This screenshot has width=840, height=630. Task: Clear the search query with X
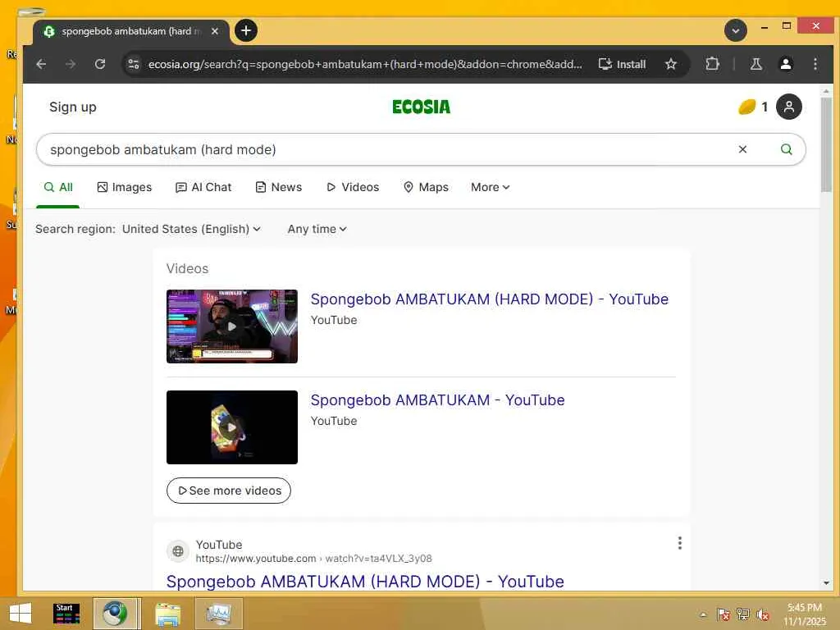coord(742,149)
